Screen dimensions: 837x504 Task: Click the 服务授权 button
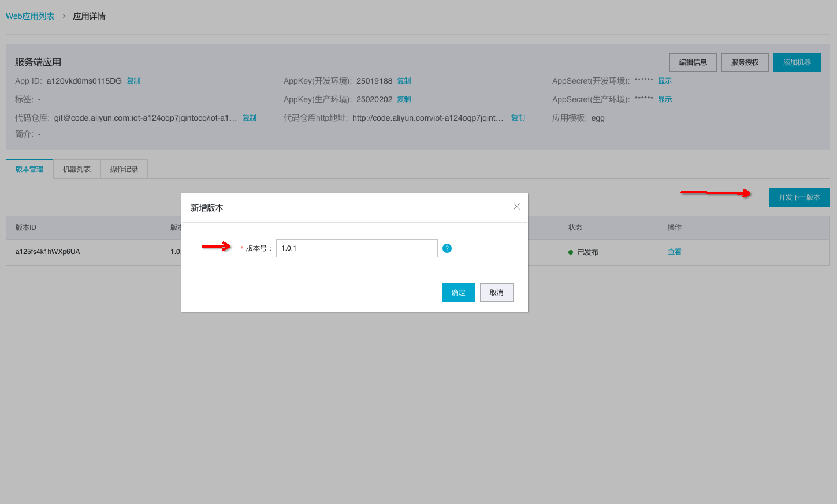pyautogui.click(x=745, y=62)
